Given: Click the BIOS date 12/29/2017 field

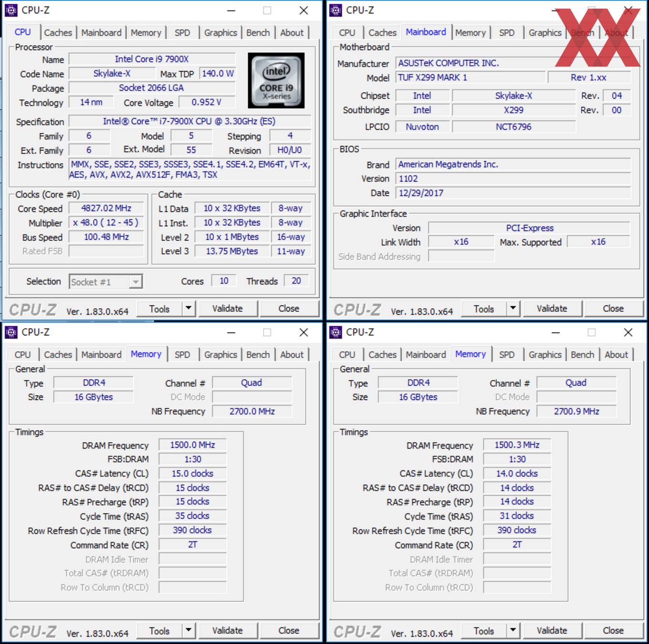Looking at the screenshot, I should coord(513,193).
